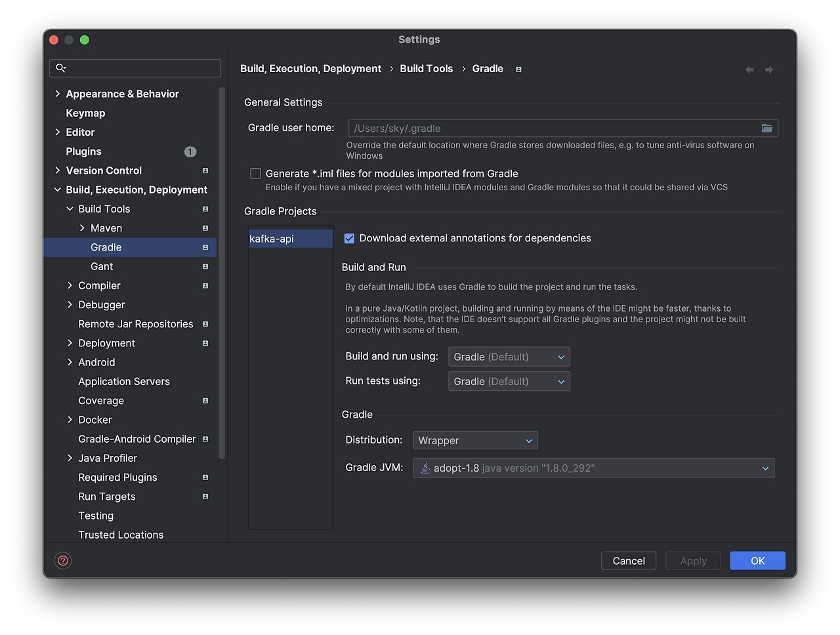Enable Generate *.iml files checkbox
This screenshot has width=840, height=635.
point(256,173)
